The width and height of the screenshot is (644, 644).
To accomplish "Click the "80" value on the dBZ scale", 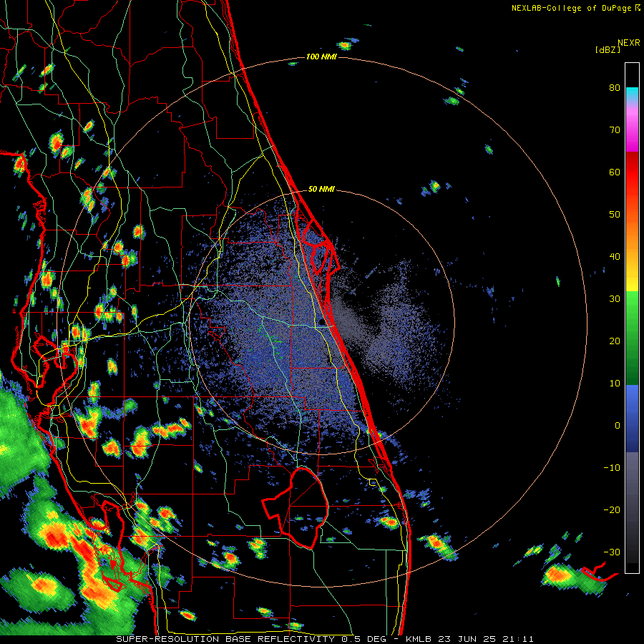I will point(615,88).
